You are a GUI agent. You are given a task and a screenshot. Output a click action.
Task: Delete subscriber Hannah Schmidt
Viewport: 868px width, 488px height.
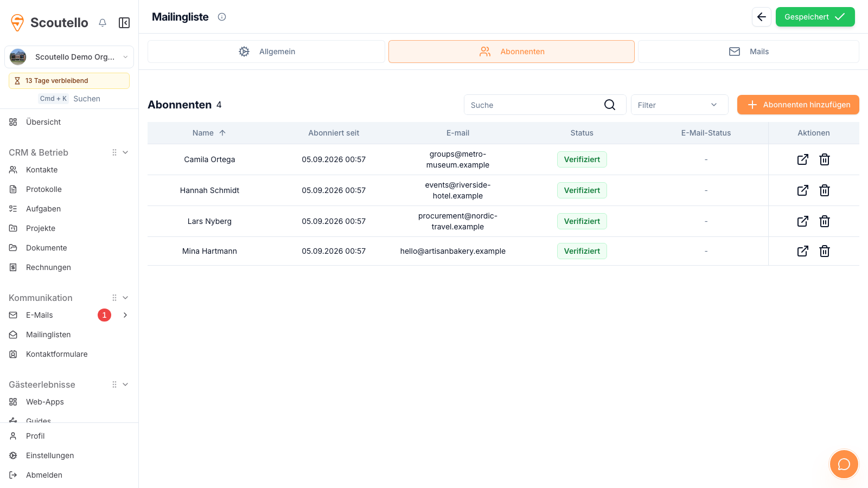(825, 190)
